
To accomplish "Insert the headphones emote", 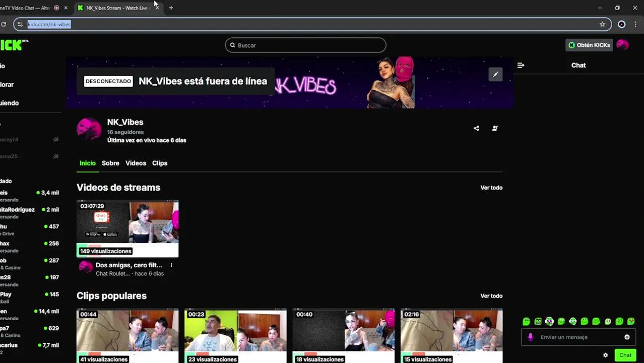I will [x=549, y=321].
